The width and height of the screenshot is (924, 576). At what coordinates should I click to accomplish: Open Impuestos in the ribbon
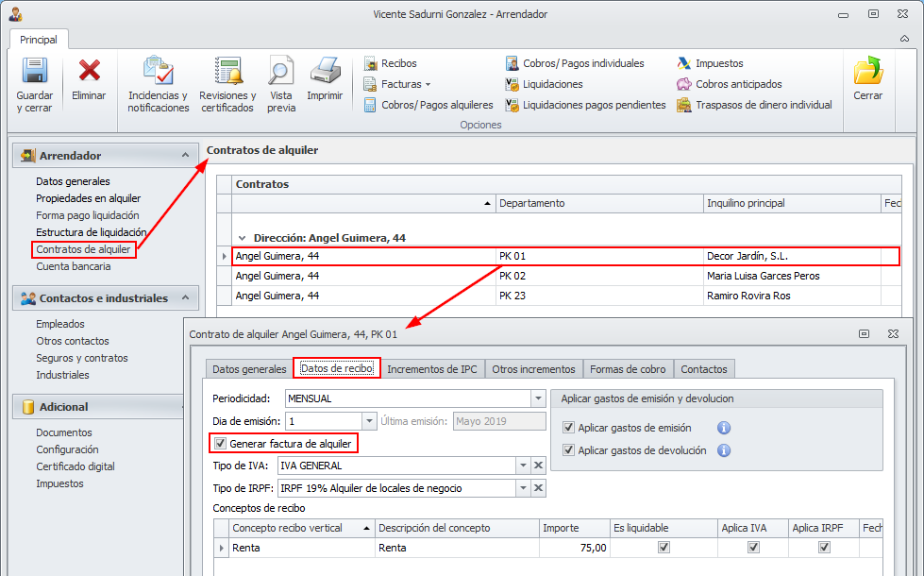[x=710, y=63]
